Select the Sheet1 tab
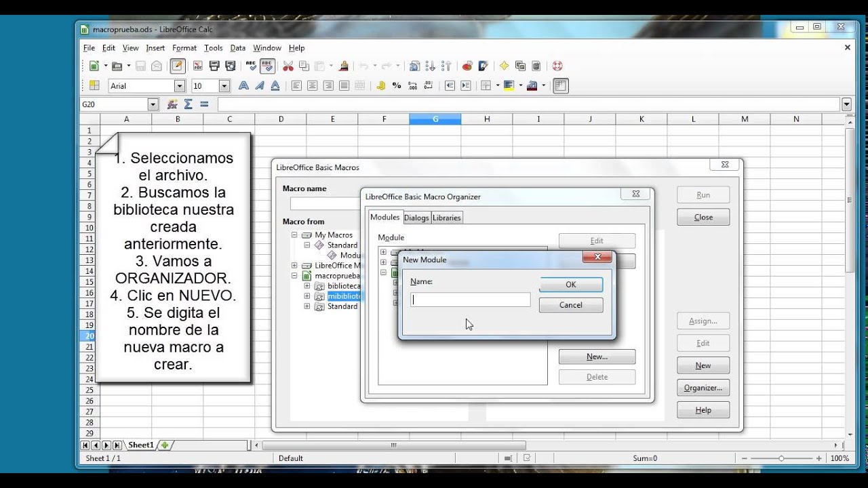868x488 pixels. (x=141, y=445)
